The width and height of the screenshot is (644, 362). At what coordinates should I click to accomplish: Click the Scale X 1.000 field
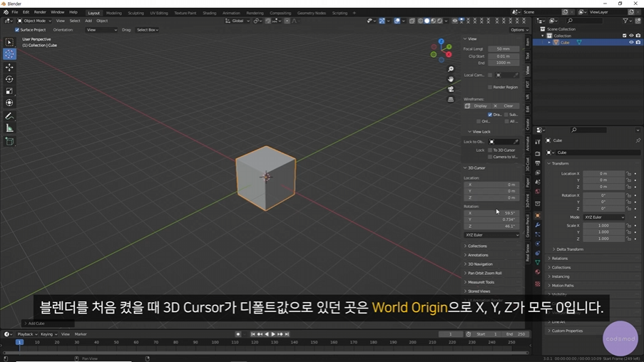tap(603, 225)
